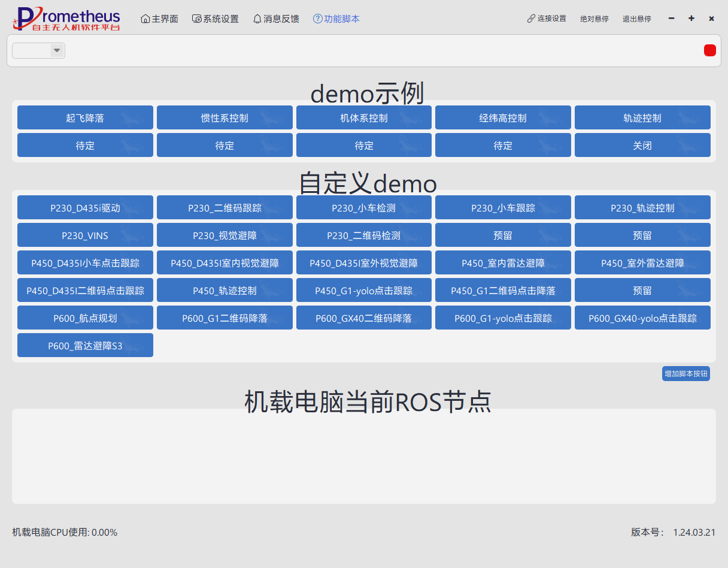728x568 pixels.
Task: Expand the dropdown combo box arrow
Action: pos(57,51)
